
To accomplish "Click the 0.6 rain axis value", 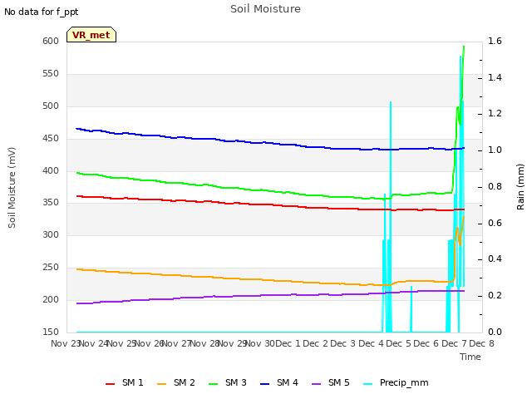I will tap(495, 223).
